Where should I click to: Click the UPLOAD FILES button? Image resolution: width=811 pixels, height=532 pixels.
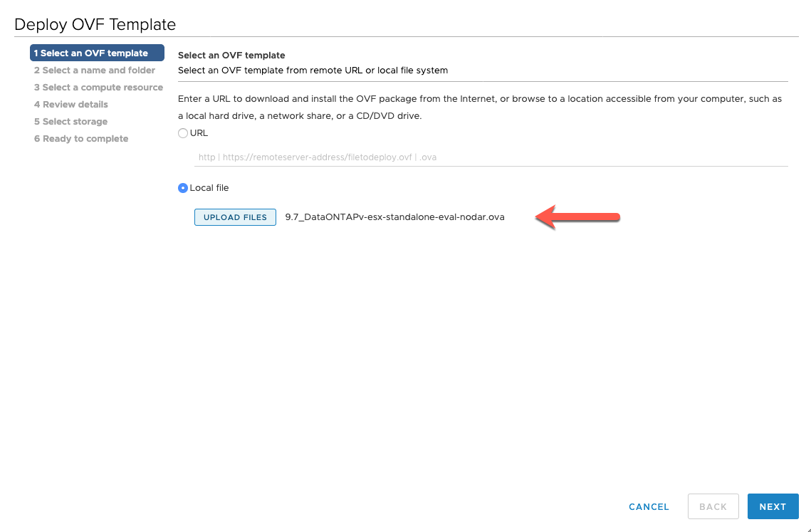point(235,217)
